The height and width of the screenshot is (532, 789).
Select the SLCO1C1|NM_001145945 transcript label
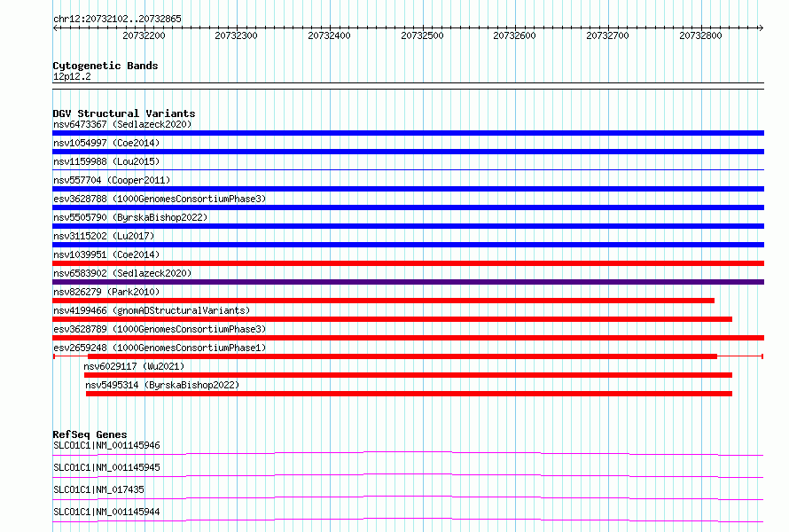[106, 467]
